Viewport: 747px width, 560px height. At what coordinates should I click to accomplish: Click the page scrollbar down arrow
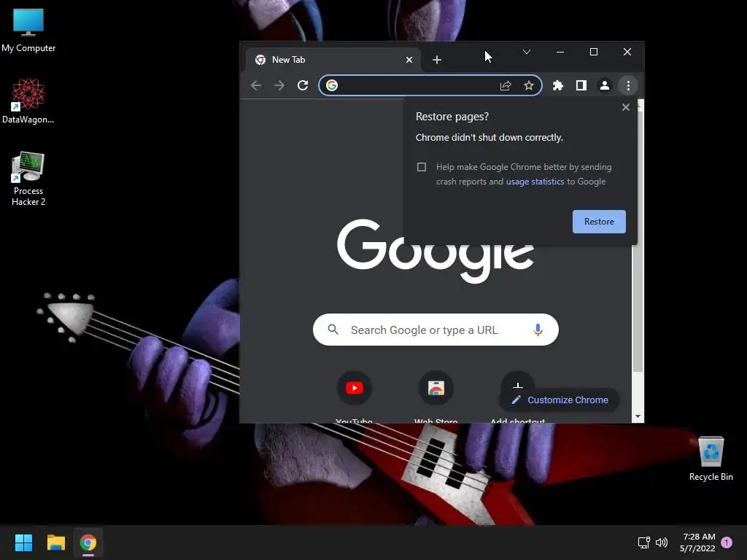tap(638, 416)
